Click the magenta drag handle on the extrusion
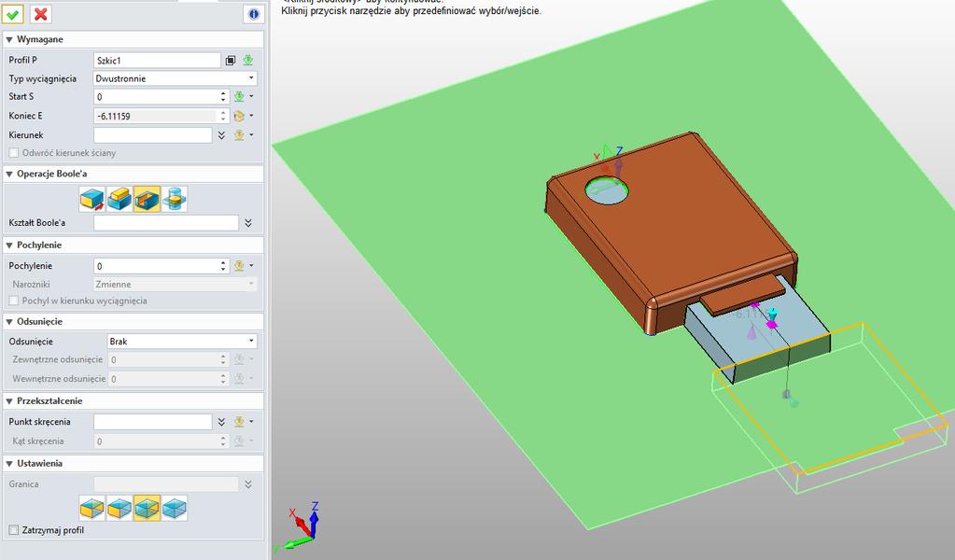This screenshot has height=560, width=955. tap(772, 325)
